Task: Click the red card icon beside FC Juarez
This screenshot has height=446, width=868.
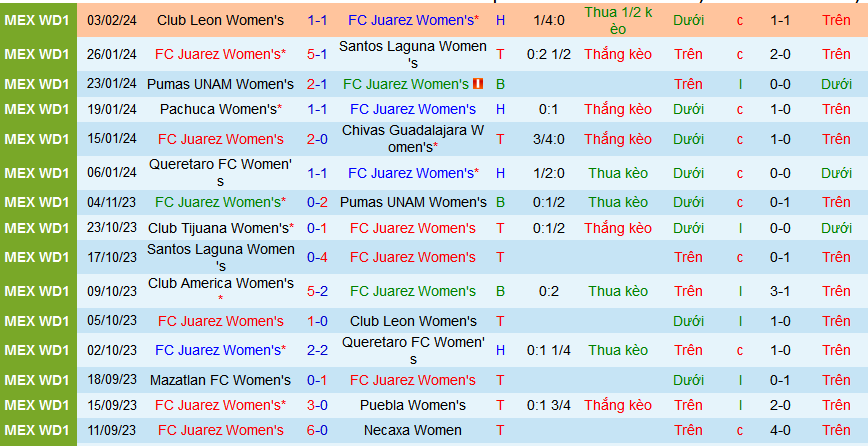Action: 478,85
